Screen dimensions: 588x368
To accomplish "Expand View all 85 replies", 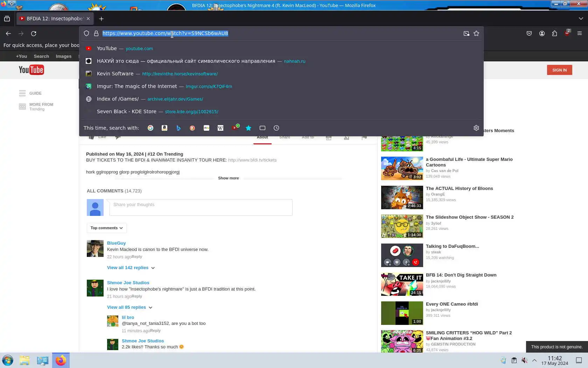I will point(129,307).
